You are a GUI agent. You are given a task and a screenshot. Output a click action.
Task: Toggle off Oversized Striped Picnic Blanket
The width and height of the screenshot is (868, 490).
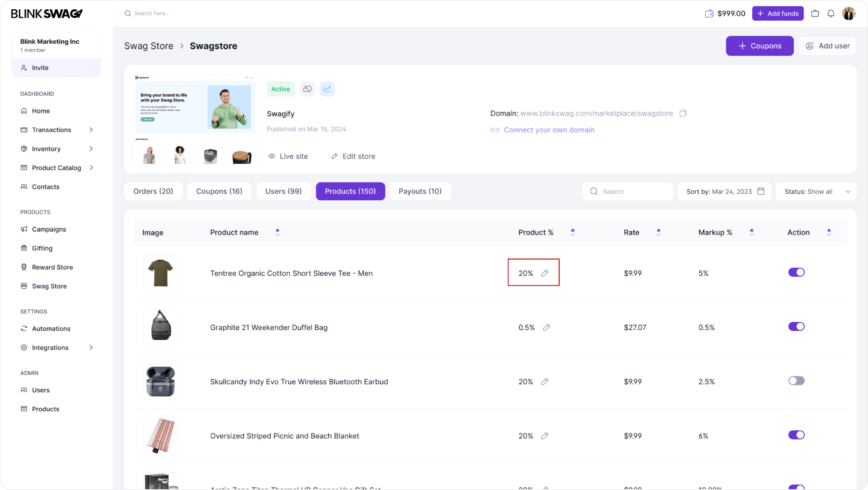pos(796,435)
